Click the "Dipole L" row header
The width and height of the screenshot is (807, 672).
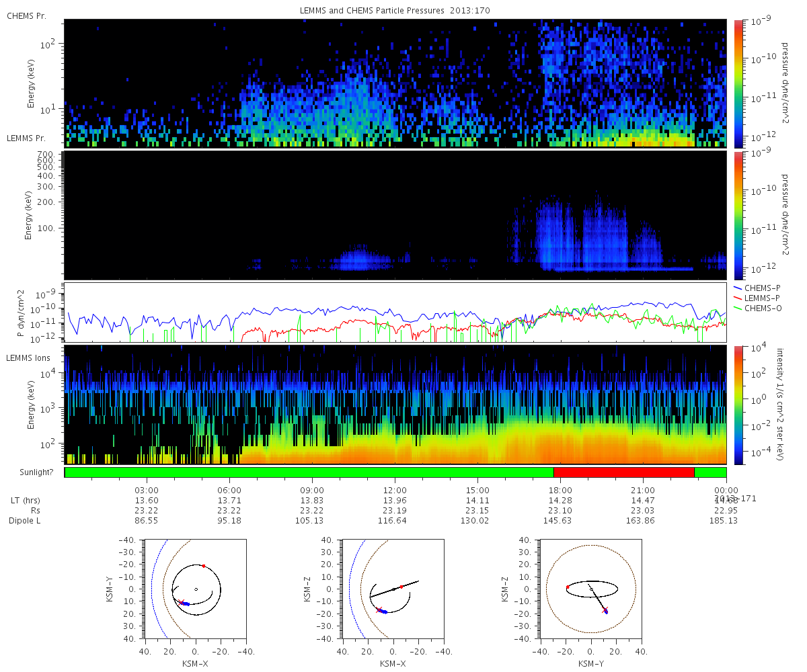pos(25,521)
